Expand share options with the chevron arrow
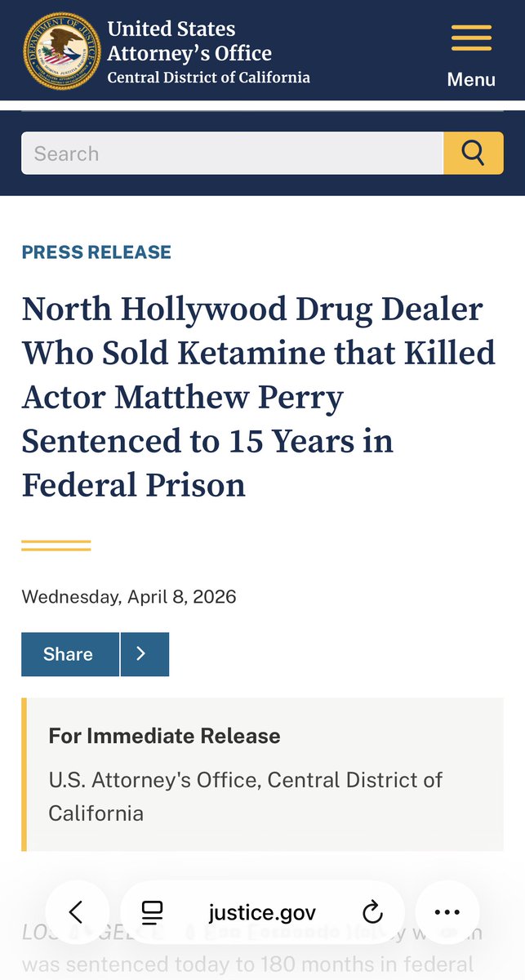This screenshot has width=525, height=980. 145,654
